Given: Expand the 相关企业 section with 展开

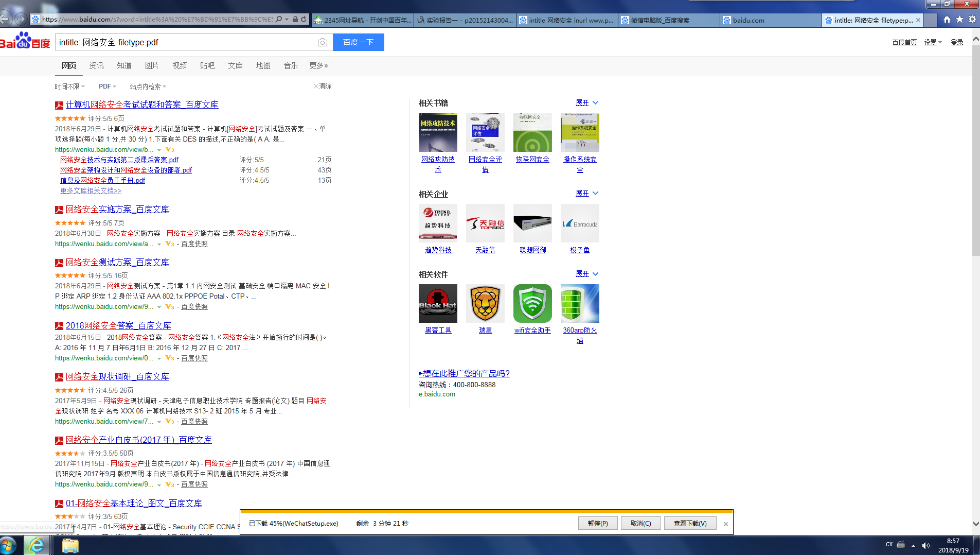Looking at the screenshot, I should point(587,194).
